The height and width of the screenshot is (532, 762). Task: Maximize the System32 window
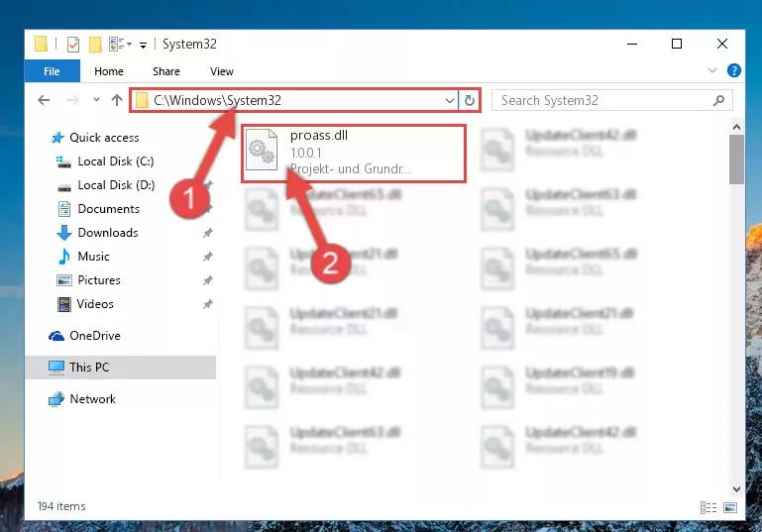(677, 44)
